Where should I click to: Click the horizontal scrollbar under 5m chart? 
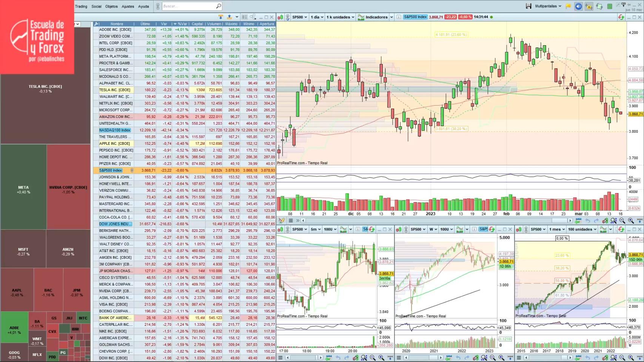click(305, 357)
